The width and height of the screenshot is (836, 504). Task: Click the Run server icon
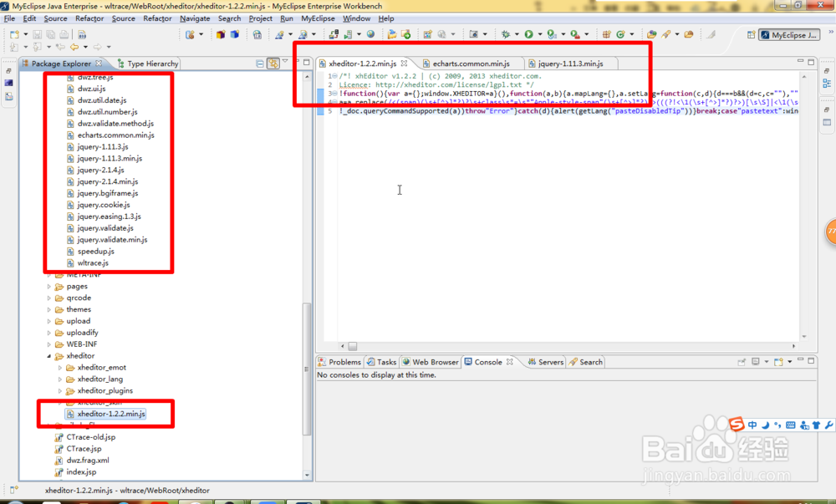pyautogui.click(x=348, y=34)
